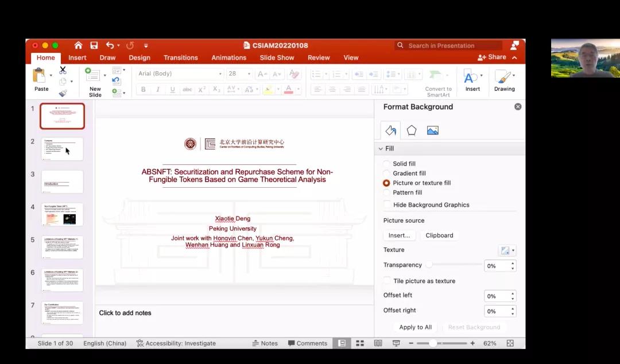
Task: Click the New Slide icon
Action: tap(92, 75)
